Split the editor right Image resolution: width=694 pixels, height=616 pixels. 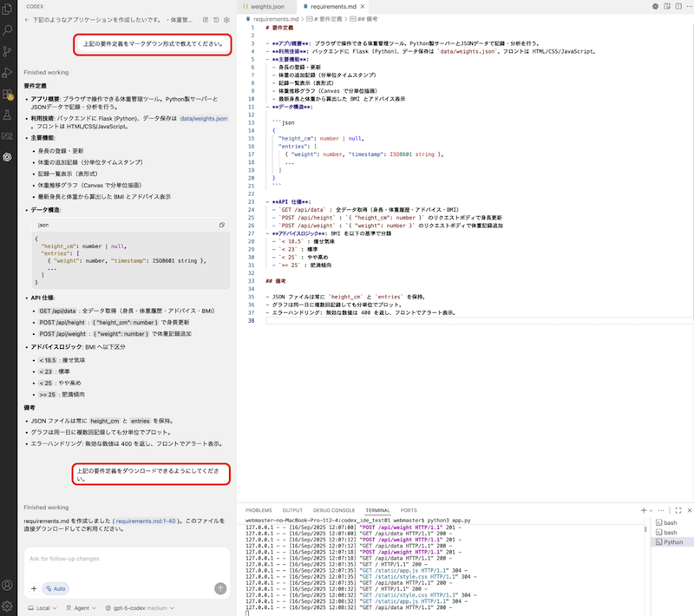(x=678, y=6)
